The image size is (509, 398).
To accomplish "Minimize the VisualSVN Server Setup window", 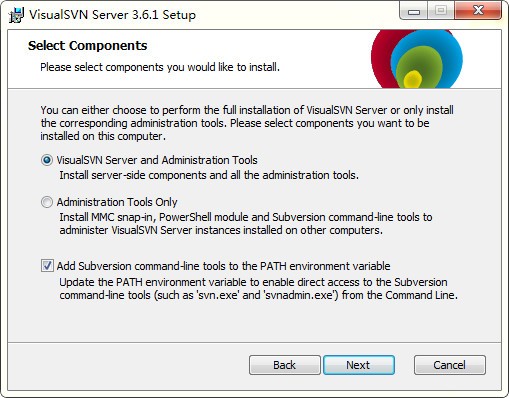I will point(414,11).
